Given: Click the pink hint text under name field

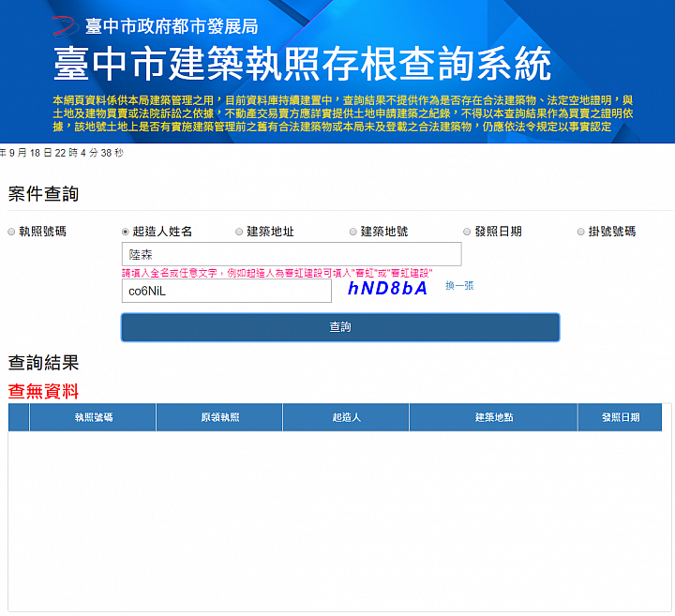Looking at the screenshot, I should pyautogui.click(x=277, y=274).
